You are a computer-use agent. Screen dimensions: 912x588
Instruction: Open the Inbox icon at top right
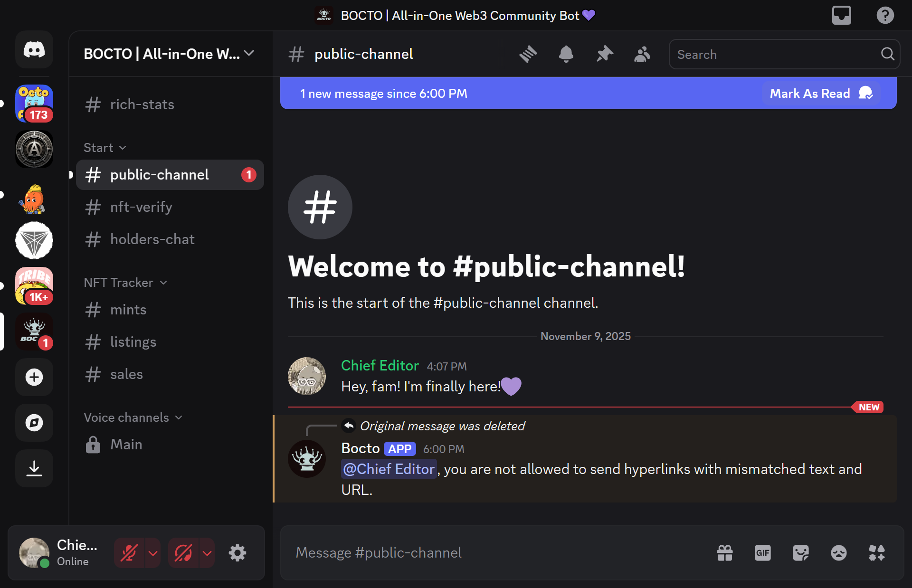click(x=841, y=15)
